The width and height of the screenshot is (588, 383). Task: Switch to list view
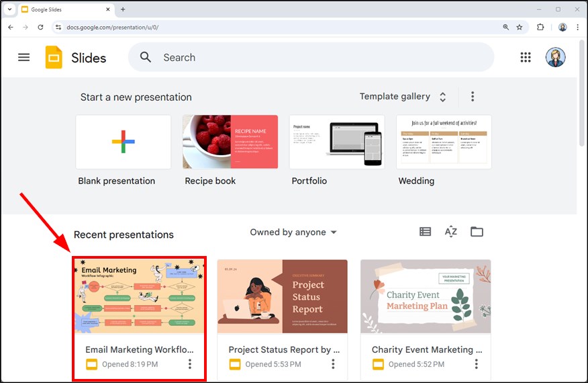tap(425, 232)
